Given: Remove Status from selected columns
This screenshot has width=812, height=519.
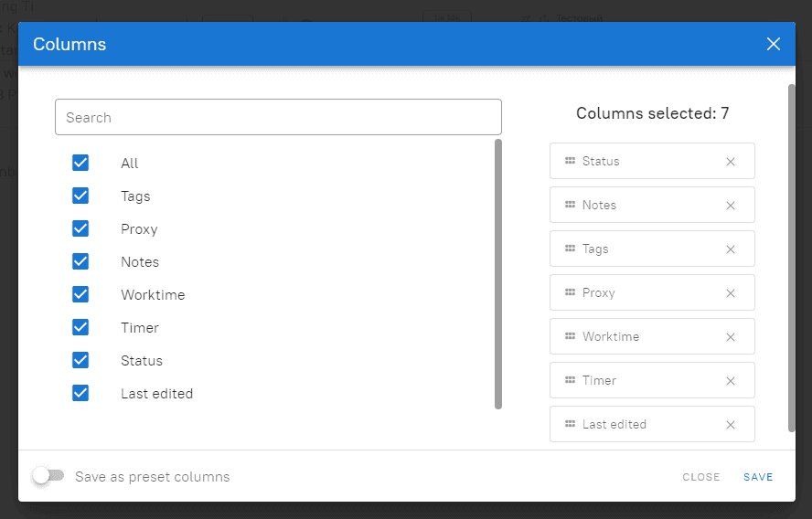Looking at the screenshot, I should (x=730, y=162).
